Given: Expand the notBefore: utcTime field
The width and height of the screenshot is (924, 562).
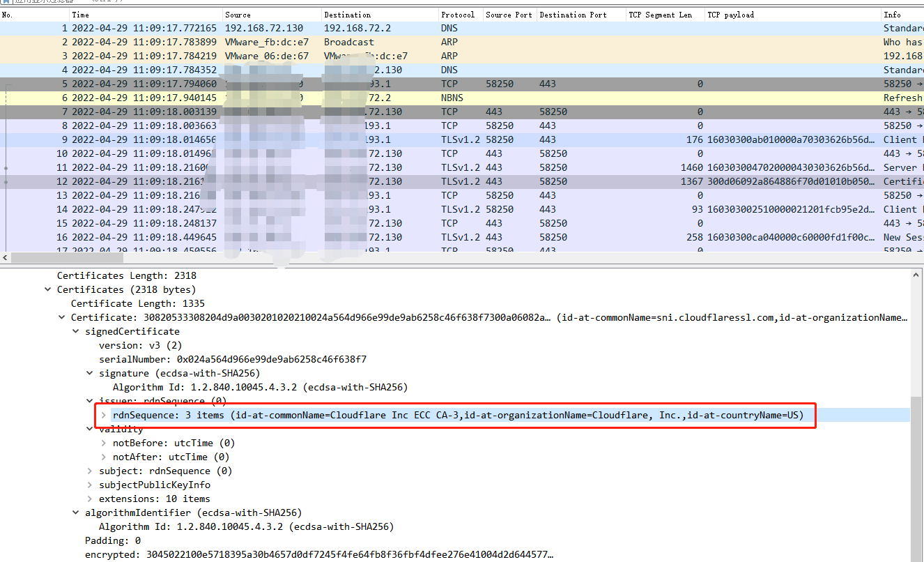Looking at the screenshot, I should 104,443.
